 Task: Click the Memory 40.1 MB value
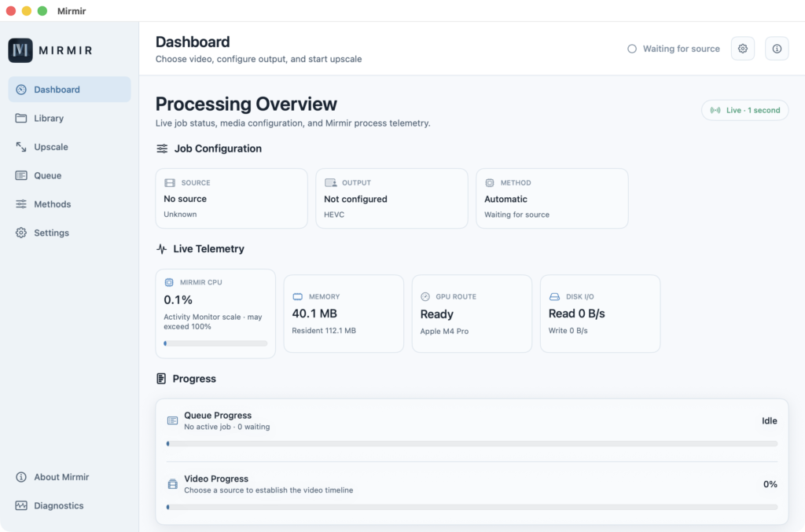[314, 314]
